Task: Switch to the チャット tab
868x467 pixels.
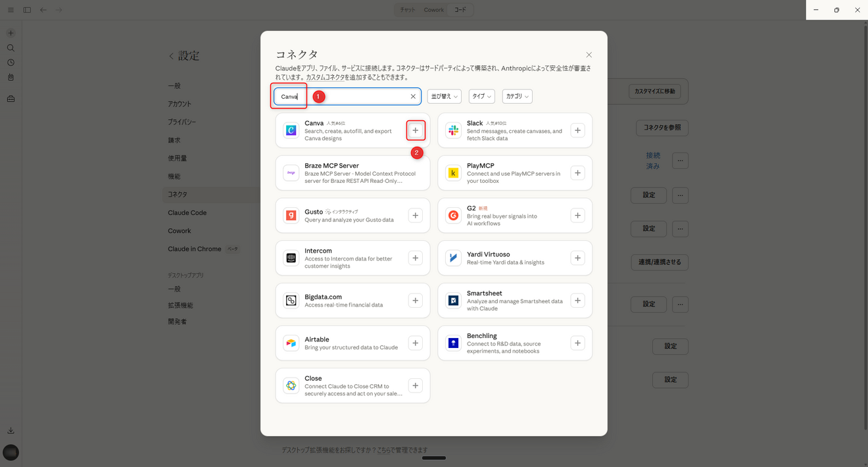Action: tap(408, 10)
